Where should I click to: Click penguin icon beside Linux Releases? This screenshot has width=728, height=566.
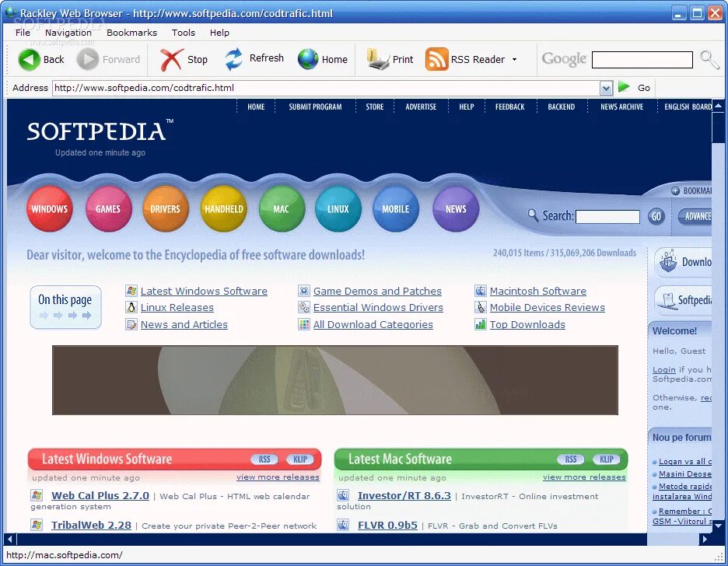point(131,307)
